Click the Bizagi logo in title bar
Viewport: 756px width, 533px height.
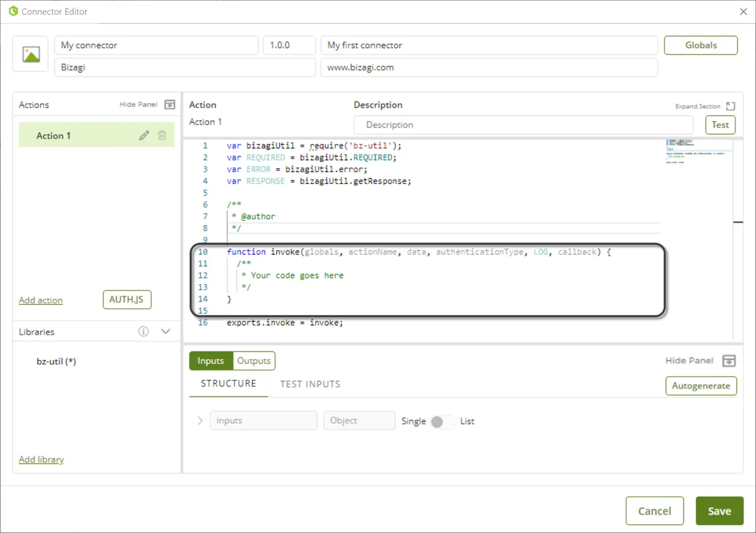13,11
